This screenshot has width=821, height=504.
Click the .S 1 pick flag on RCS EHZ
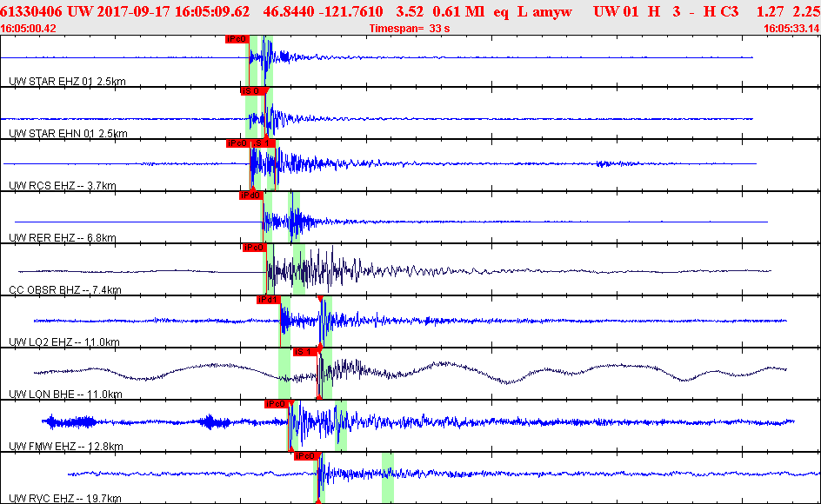pos(263,143)
